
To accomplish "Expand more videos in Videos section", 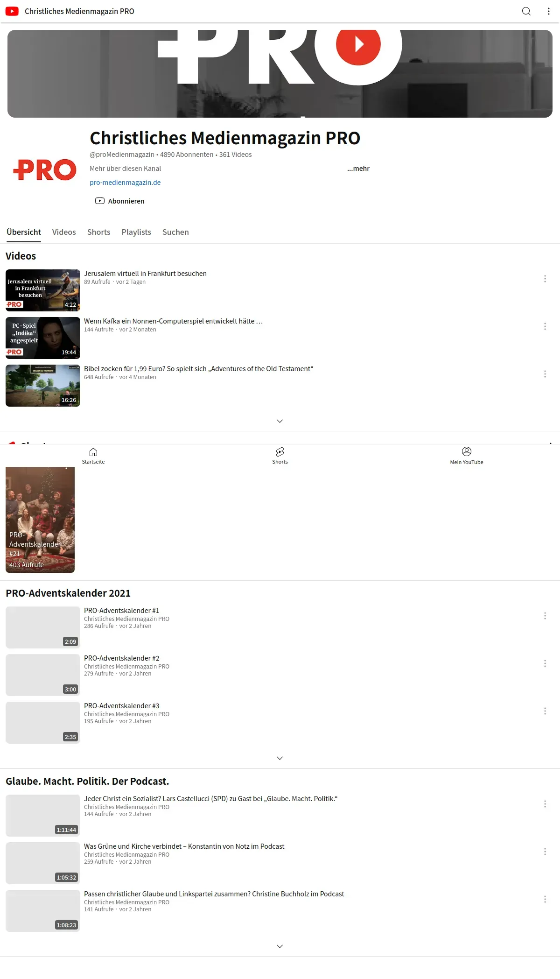I will 280,421.
